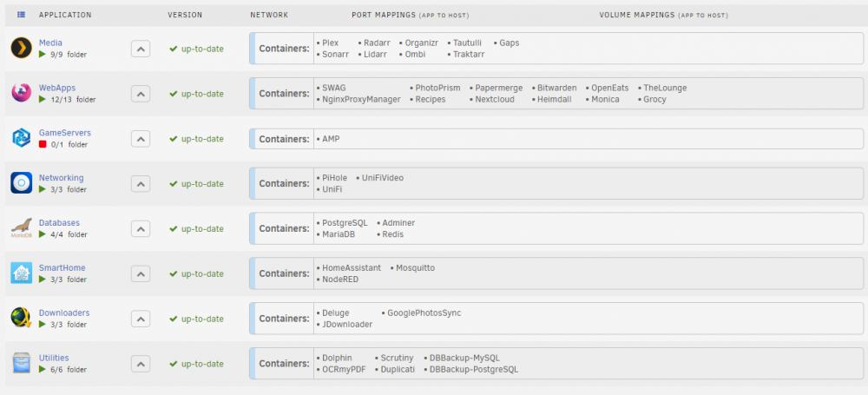The width and height of the screenshot is (868, 395).
Task: Click the green play icon under SmartHome
Action: pyautogui.click(x=42, y=280)
